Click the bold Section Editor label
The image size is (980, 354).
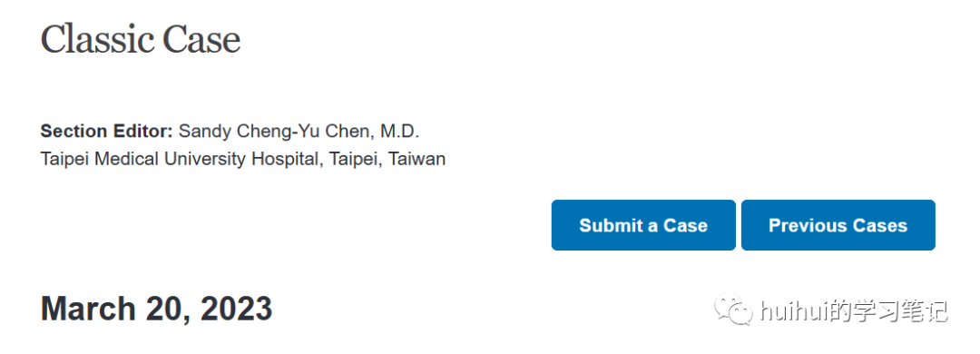tap(106, 132)
